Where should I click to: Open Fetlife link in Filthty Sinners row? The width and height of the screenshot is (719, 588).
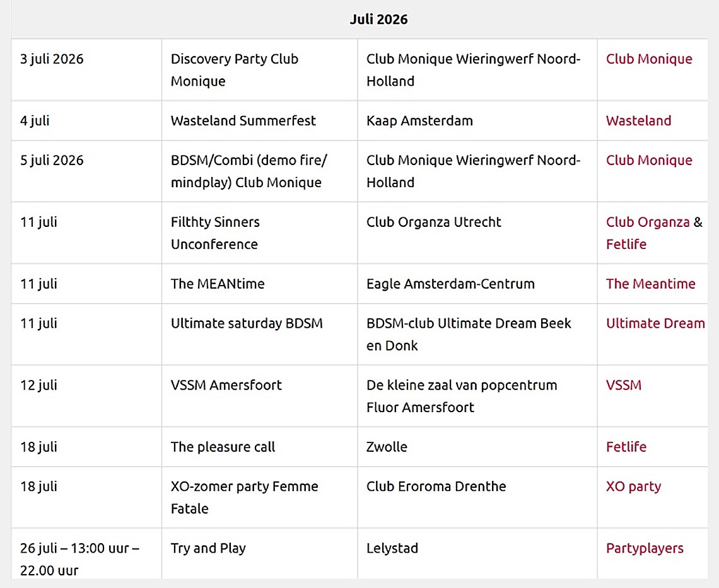(626, 244)
